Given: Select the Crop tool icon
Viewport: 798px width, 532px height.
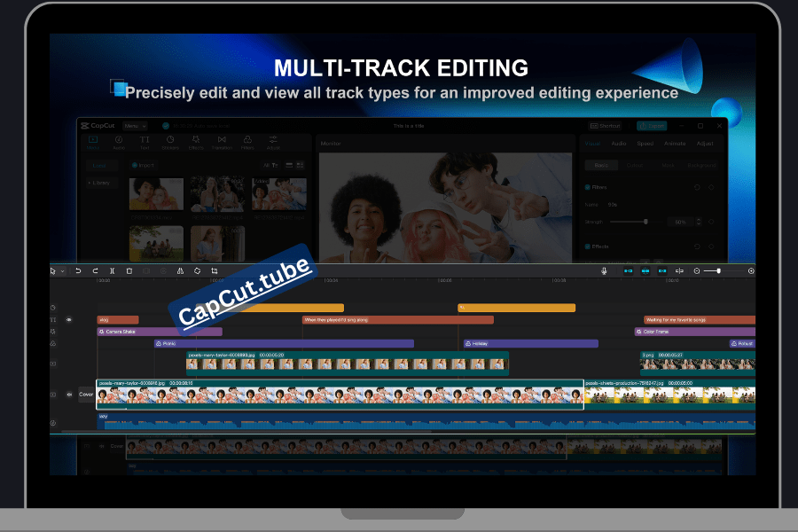Looking at the screenshot, I should pyautogui.click(x=215, y=271).
